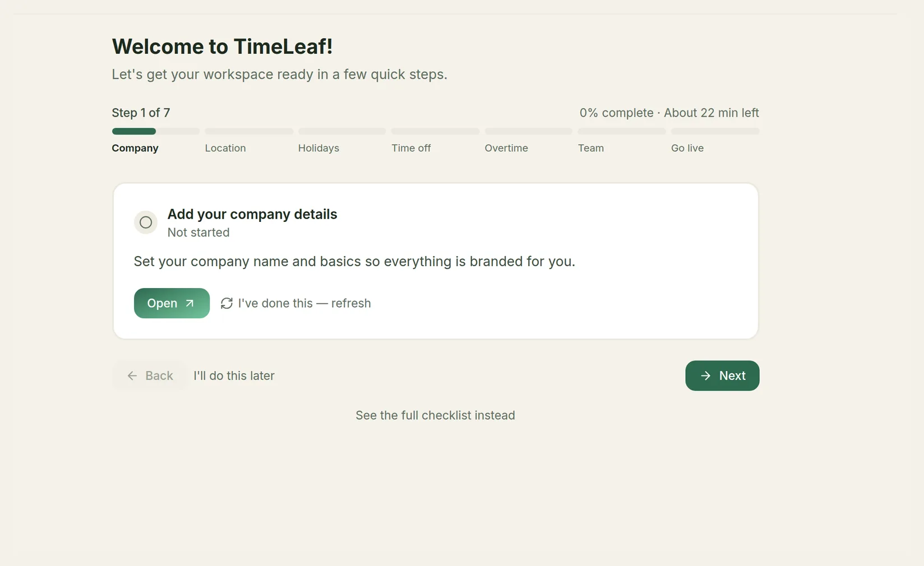This screenshot has width=924, height=566.
Task: Jump to the Team step
Action: pos(591,148)
